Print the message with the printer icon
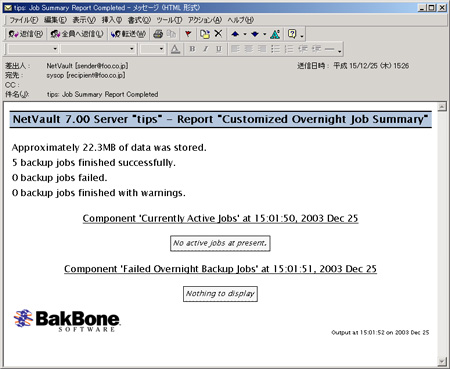Viewport: 450px width, 369px height. [158, 34]
